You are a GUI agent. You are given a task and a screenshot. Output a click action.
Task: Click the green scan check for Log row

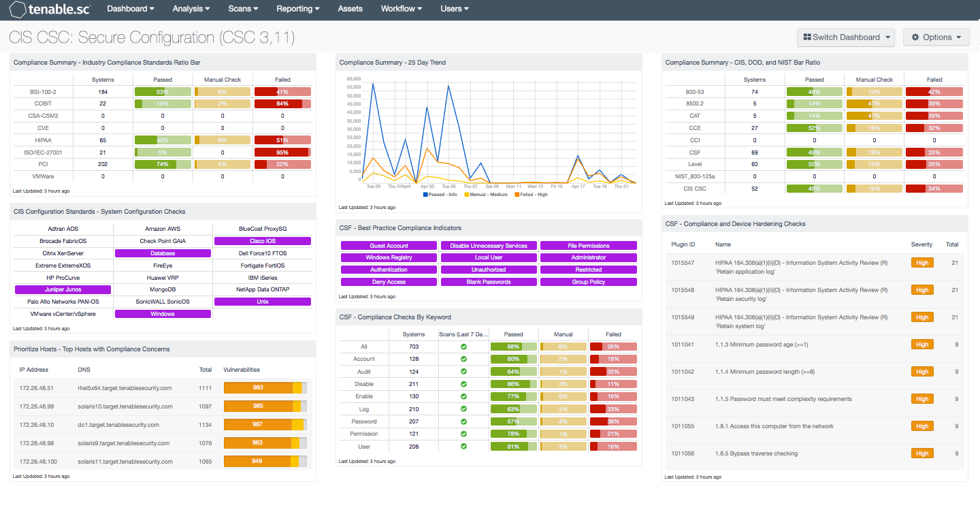[x=463, y=409]
